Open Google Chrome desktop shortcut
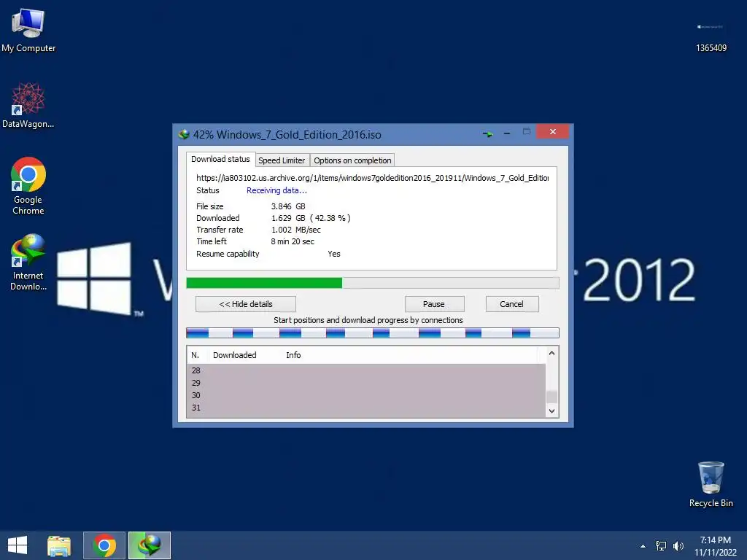The height and width of the screenshot is (560, 747). click(x=28, y=186)
